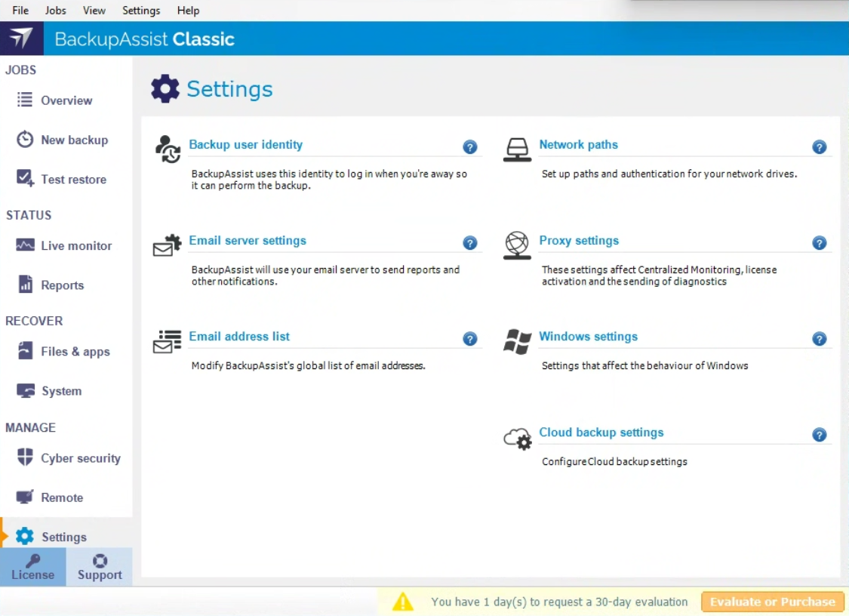The image size is (849, 616).
Task: Click the Proxy settings globe icon
Action: 517,245
